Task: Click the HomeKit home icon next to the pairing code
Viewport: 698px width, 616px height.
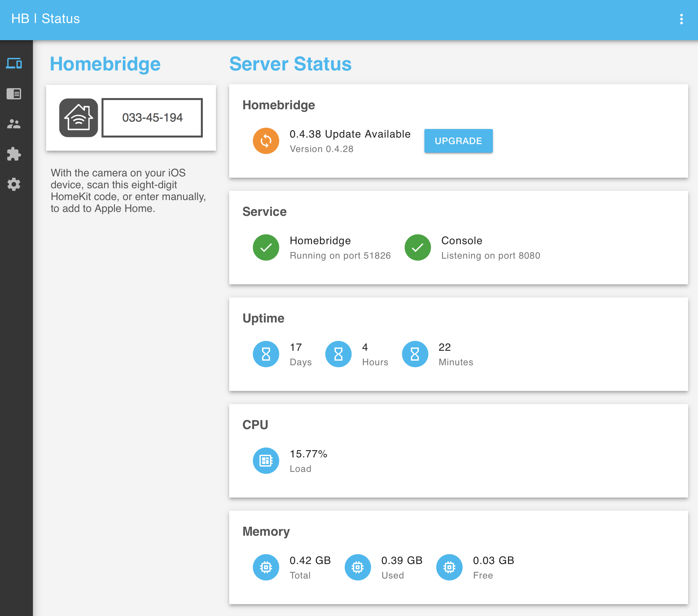Action: point(78,117)
